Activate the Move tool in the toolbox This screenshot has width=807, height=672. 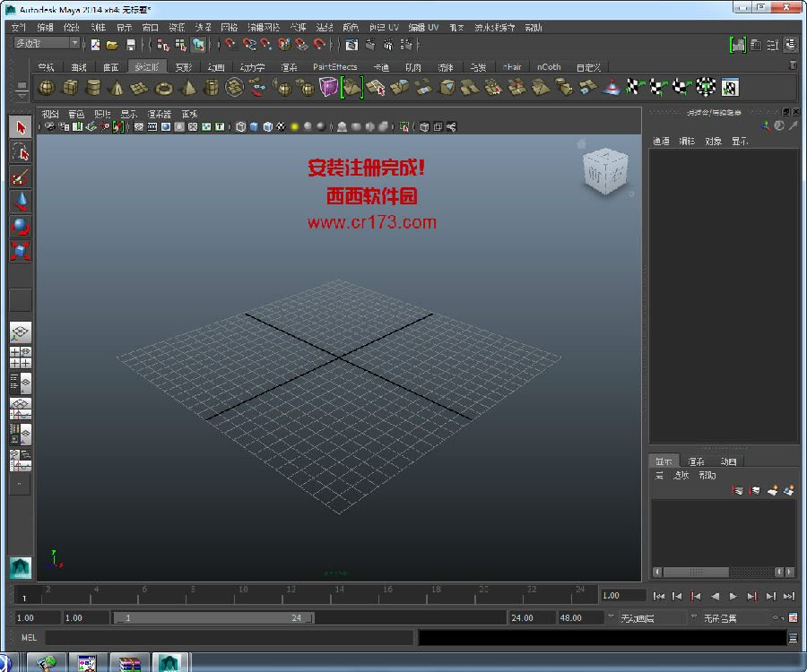click(21, 202)
